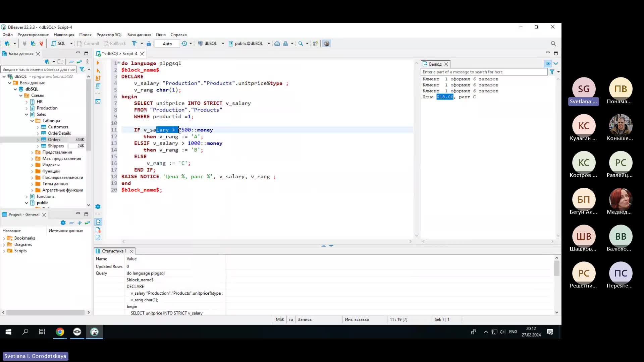Open the Навигация menu
The width and height of the screenshot is (644, 362).
tap(64, 35)
